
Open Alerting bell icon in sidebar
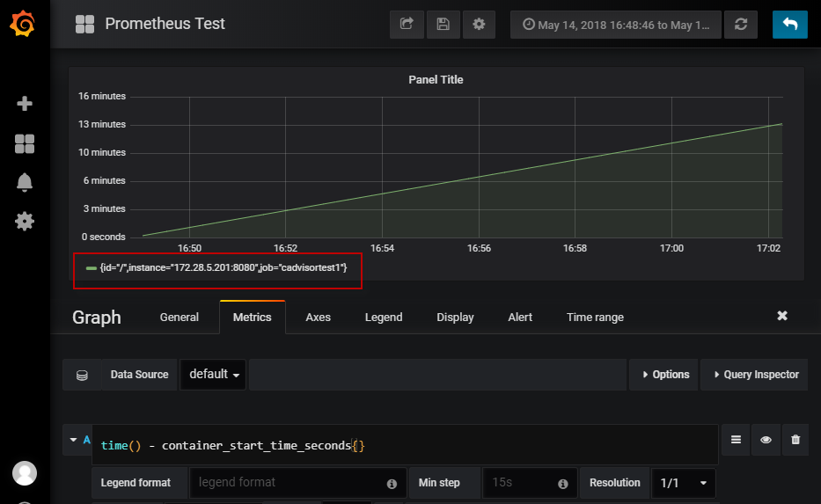coord(24,183)
